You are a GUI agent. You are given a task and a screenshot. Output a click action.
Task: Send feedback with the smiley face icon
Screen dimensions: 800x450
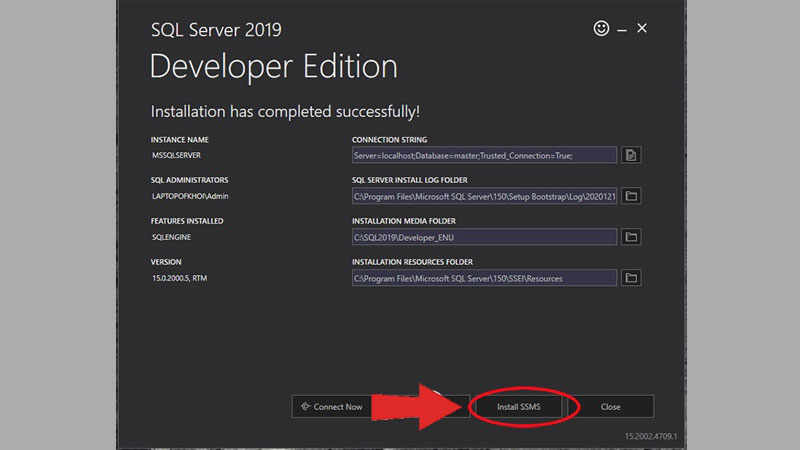[x=601, y=29]
